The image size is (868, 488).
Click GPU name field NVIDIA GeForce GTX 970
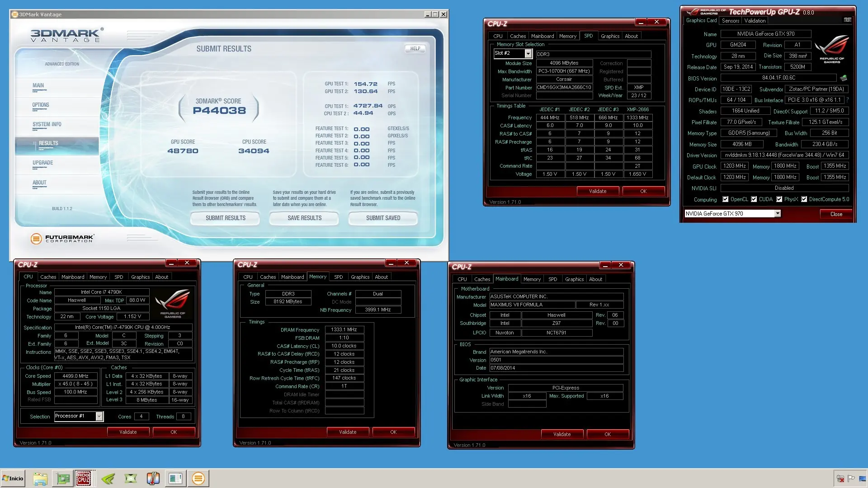(766, 34)
